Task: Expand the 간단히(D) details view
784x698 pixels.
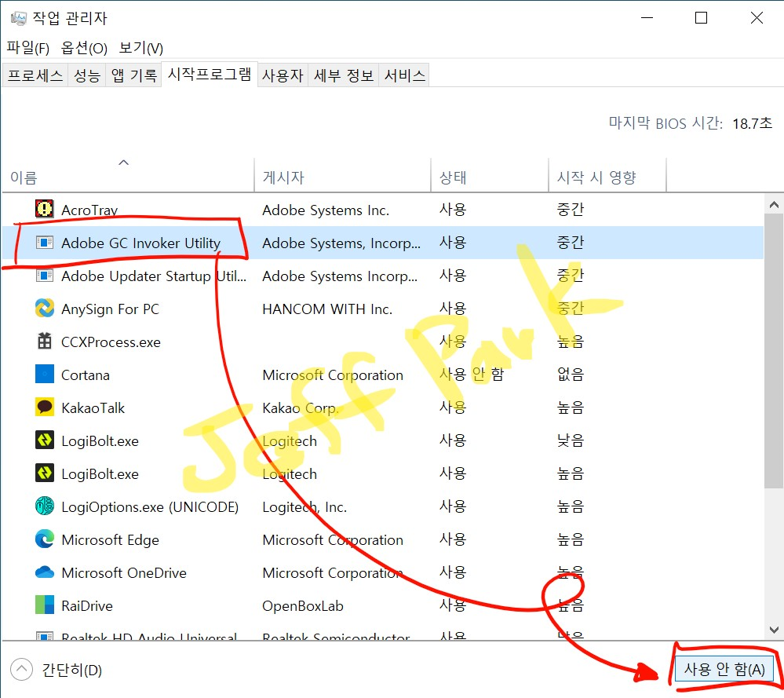Action: [55, 670]
